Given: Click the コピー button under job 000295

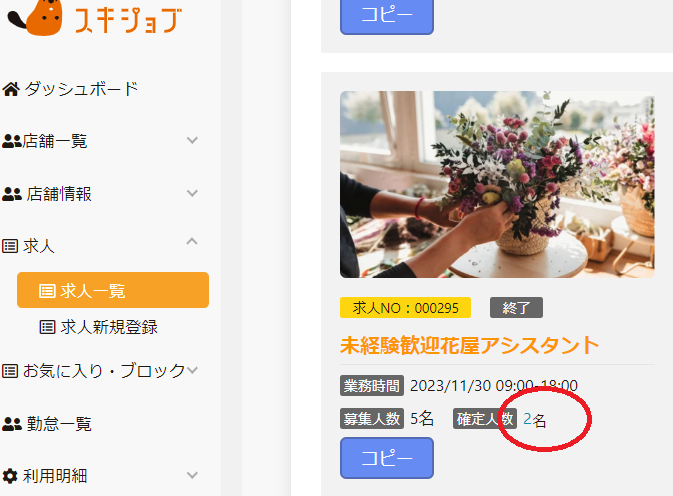Looking at the screenshot, I should click(x=387, y=458).
